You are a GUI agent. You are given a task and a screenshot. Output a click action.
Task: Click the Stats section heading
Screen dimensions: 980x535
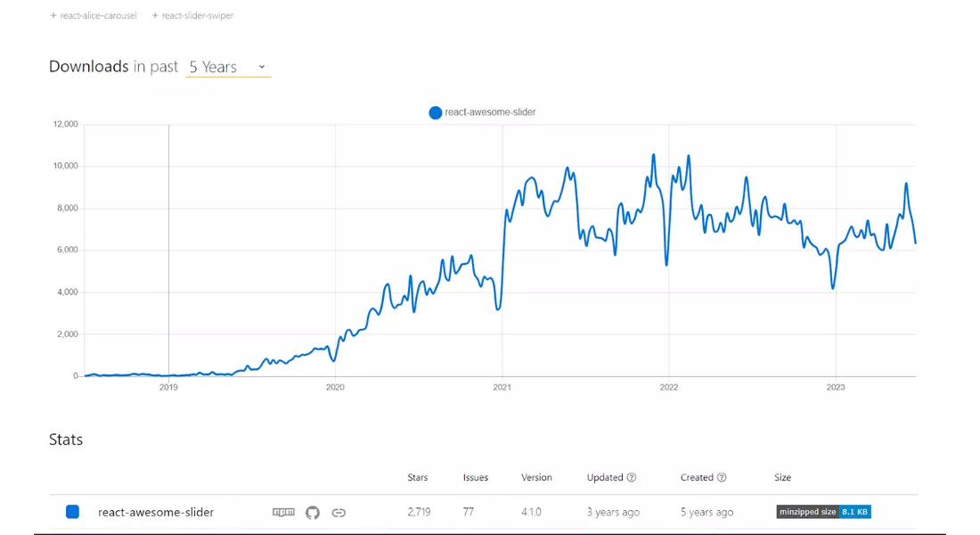[x=66, y=440]
